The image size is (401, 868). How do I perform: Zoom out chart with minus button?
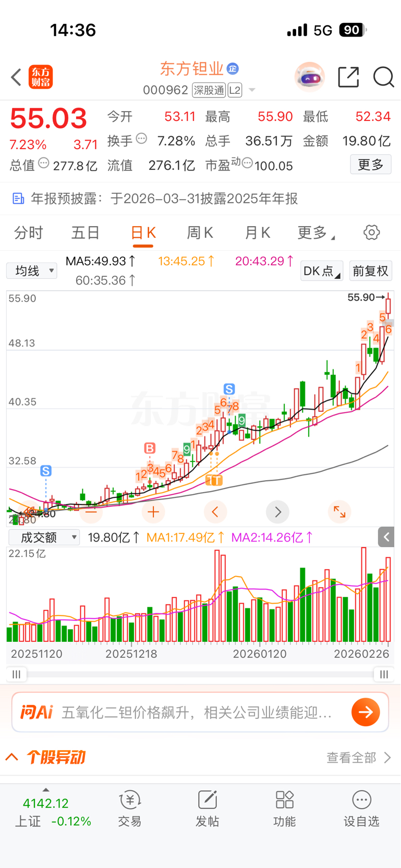pos(91,512)
